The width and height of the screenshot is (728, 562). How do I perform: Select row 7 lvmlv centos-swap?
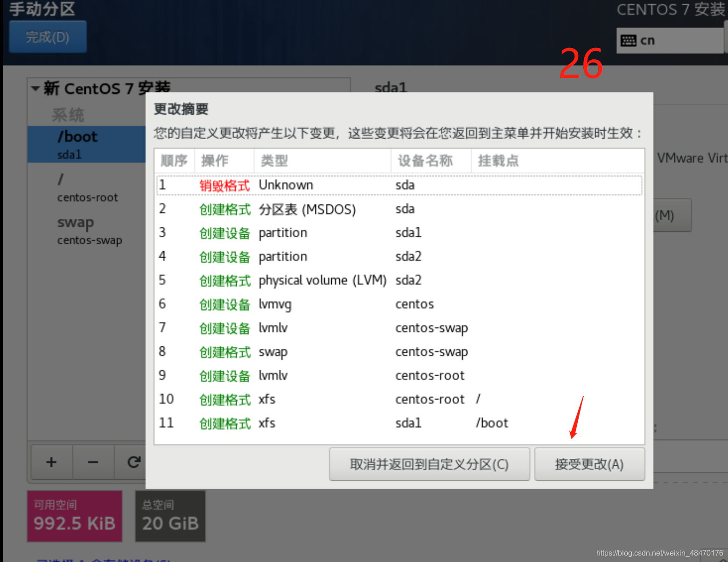(399, 328)
